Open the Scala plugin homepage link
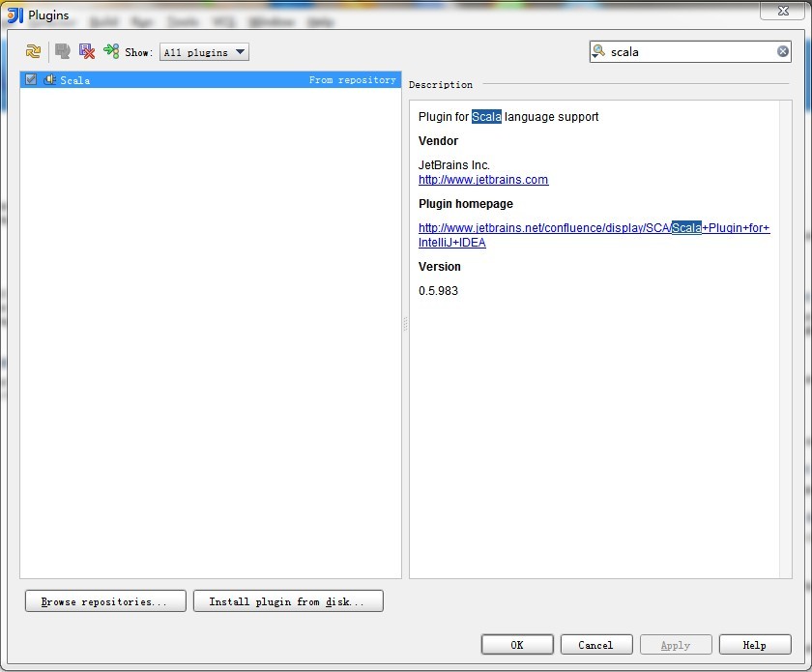The image size is (812, 672). (594, 235)
